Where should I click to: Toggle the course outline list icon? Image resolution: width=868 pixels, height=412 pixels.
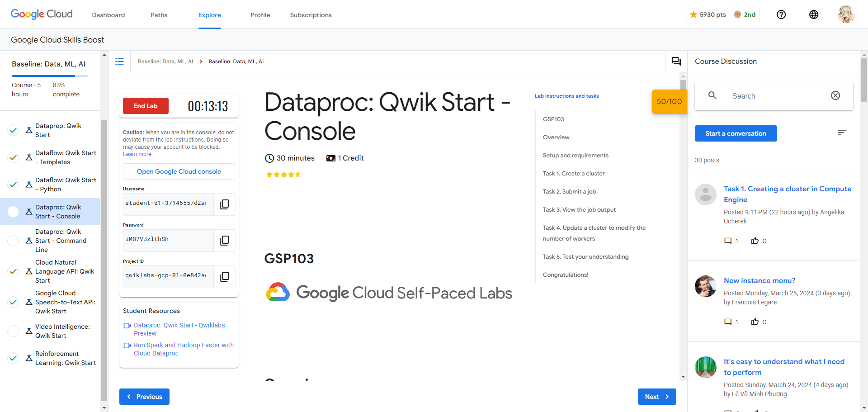pos(119,62)
